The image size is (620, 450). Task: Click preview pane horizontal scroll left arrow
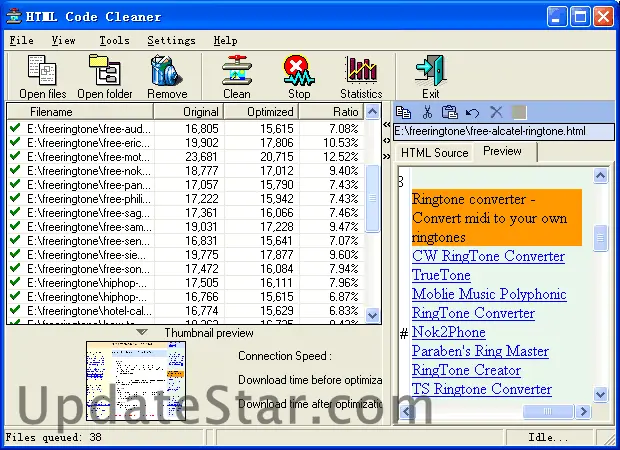406,412
